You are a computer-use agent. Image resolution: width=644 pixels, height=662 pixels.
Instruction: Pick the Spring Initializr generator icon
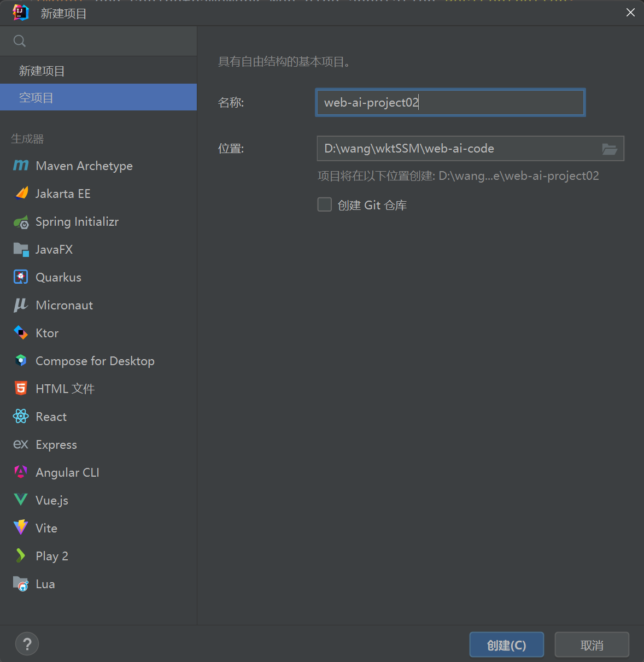[x=21, y=222]
